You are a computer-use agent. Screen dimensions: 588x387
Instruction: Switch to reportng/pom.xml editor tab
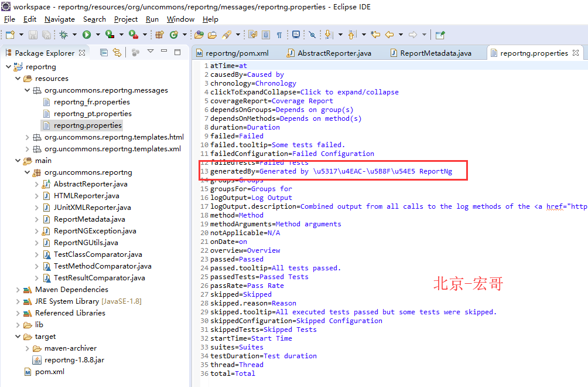coord(233,53)
